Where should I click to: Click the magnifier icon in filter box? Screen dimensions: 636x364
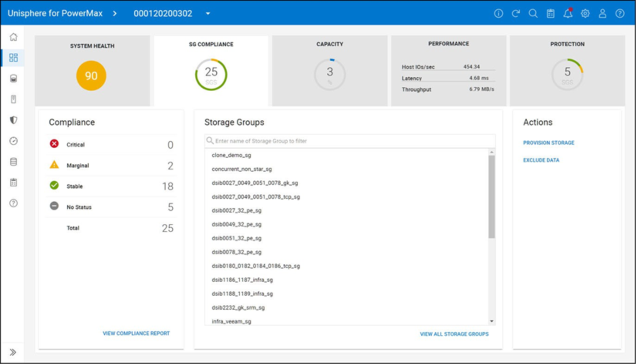(210, 141)
